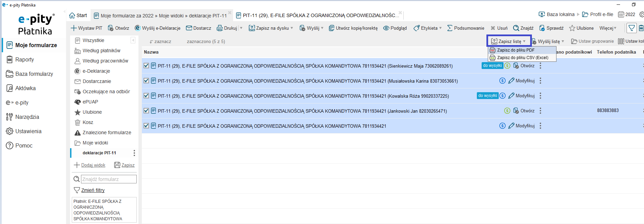Select e-Deklaracje filter item
The height and width of the screenshot is (224, 644).
[92, 71]
